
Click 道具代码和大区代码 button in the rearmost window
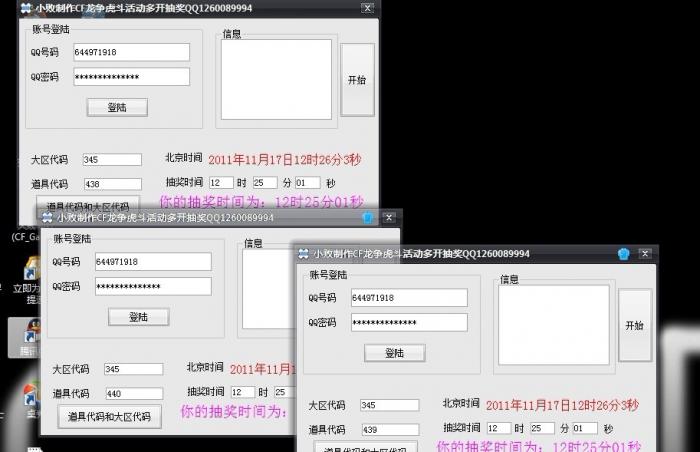tap(88, 203)
